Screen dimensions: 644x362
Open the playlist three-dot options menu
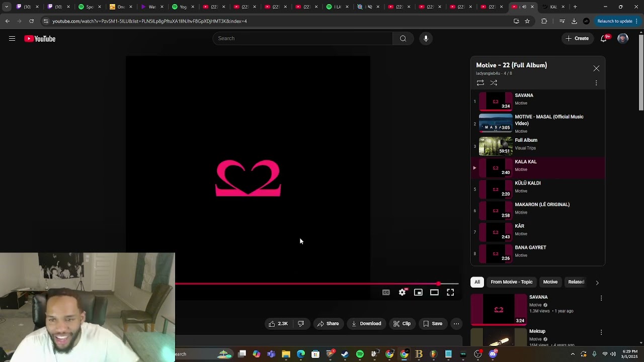tap(596, 83)
